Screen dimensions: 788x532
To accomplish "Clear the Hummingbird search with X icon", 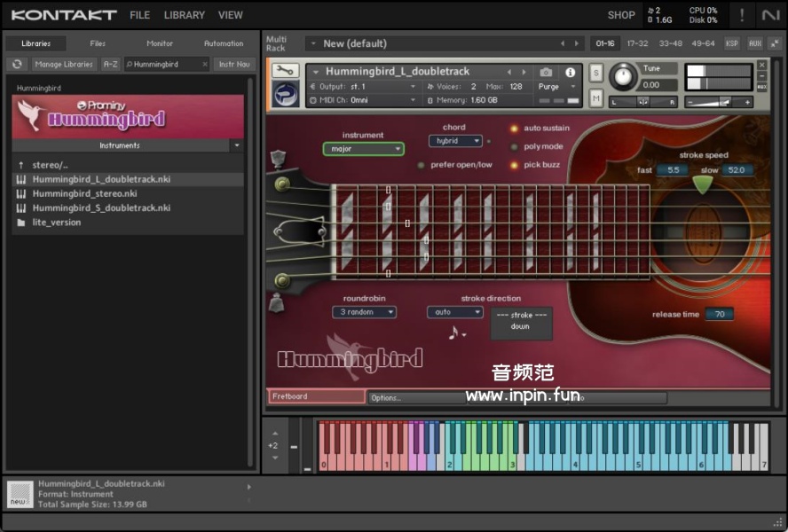I will 205,65.
